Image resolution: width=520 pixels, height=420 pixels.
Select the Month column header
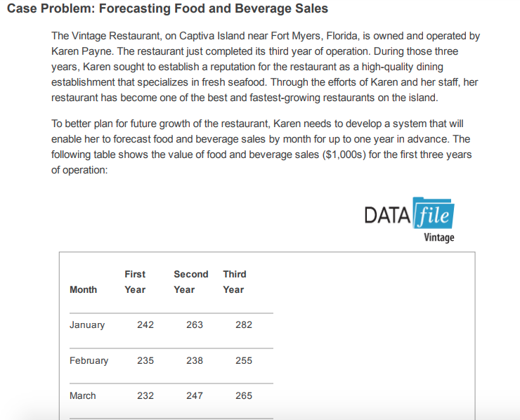[83, 290]
